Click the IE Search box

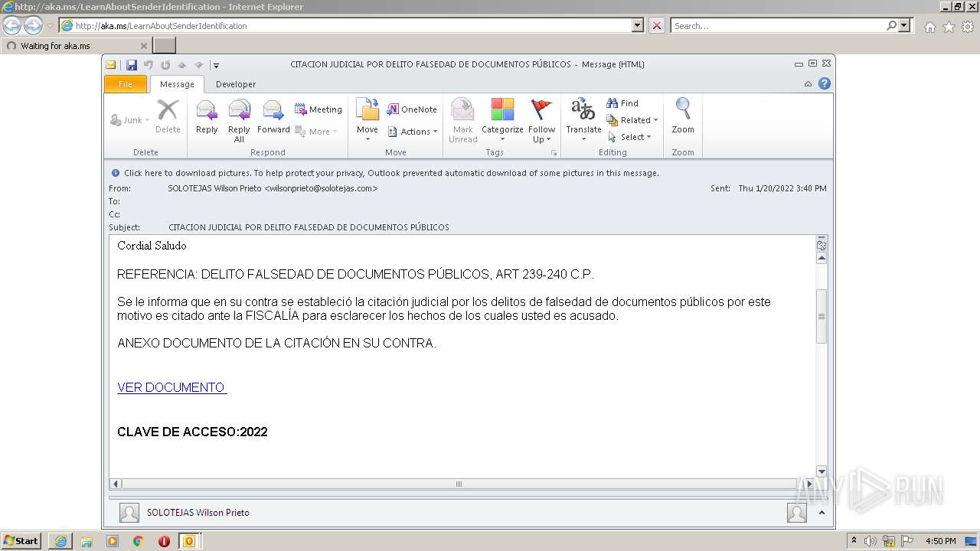pyautogui.click(x=779, y=25)
